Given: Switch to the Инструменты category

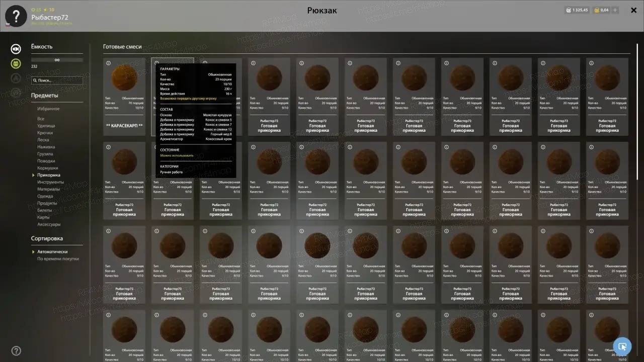Looking at the screenshot, I should pyautogui.click(x=50, y=183).
